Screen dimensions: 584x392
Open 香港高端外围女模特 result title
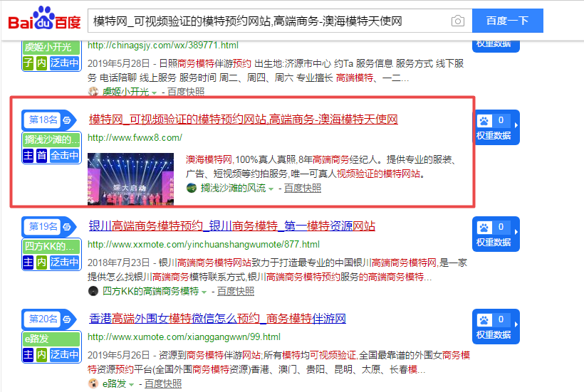(217, 318)
